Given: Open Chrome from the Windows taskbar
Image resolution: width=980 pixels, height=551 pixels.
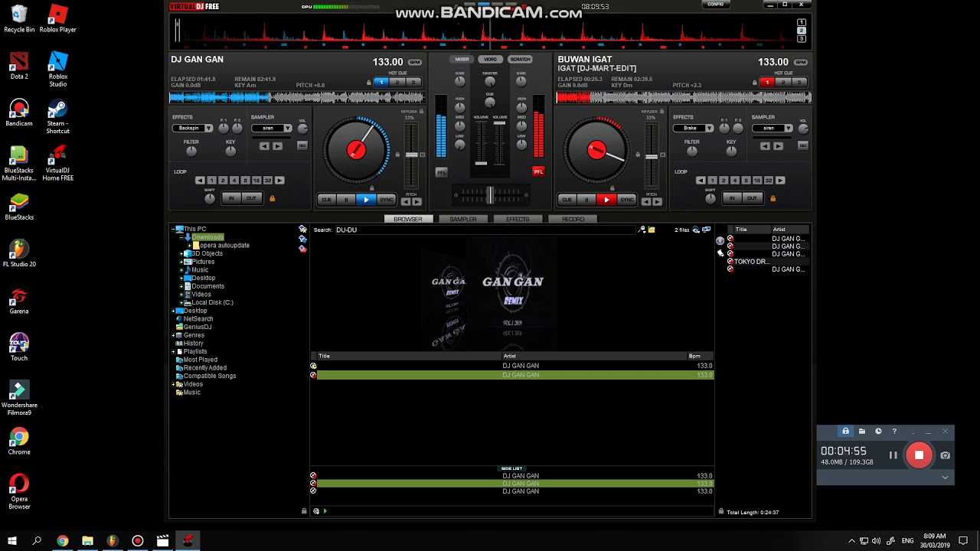Looking at the screenshot, I should 62,541.
